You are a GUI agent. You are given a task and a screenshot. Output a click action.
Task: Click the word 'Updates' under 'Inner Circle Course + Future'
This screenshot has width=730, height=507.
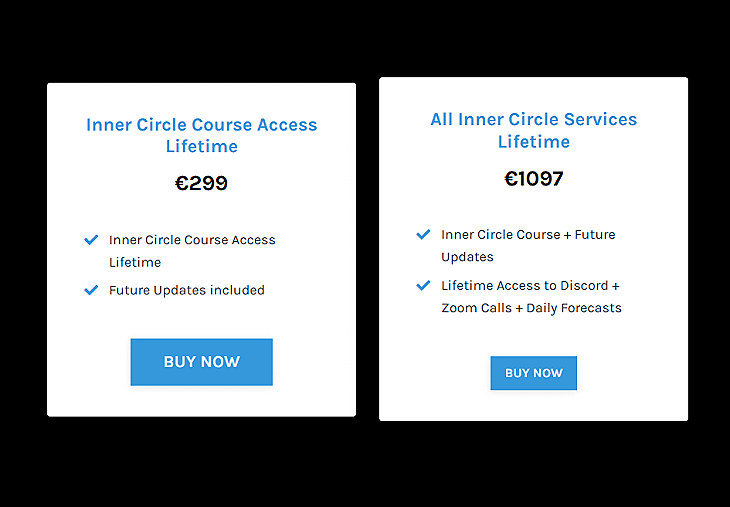(x=467, y=257)
